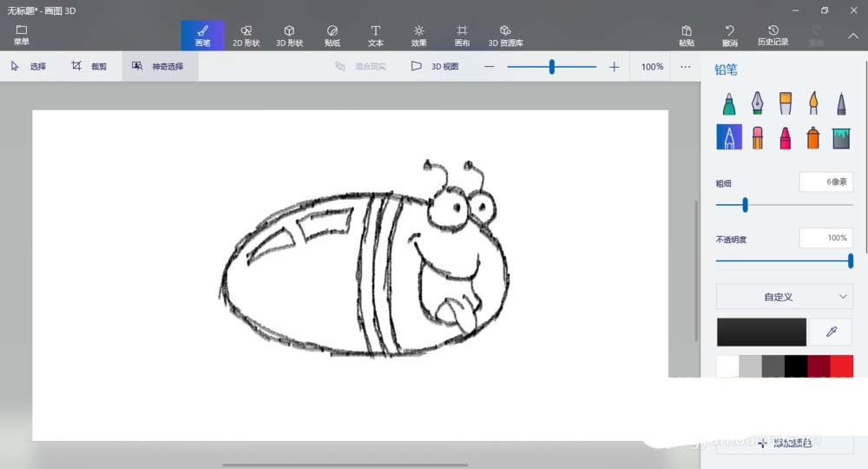Click the 粘贴 paste button
This screenshot has width=868, height=469.
tap(687, 36)
